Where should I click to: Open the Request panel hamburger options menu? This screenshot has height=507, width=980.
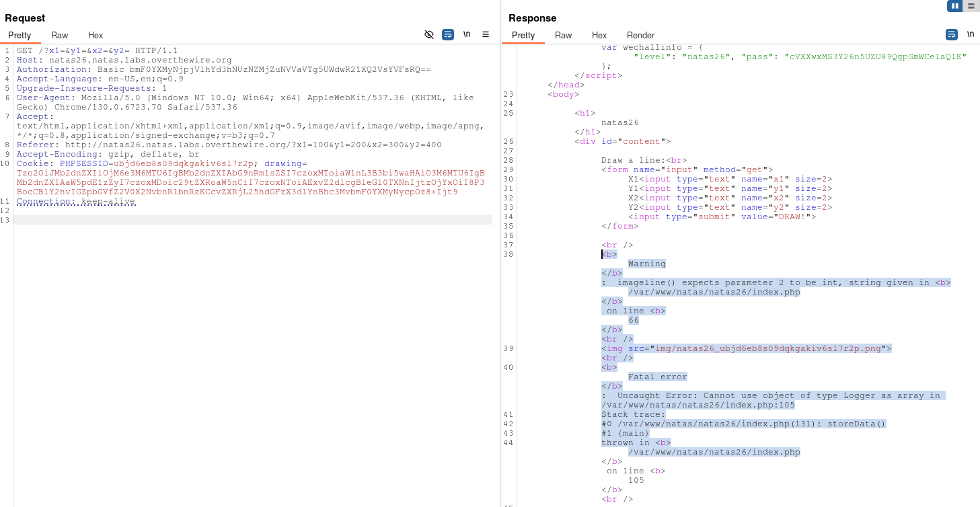pos(486,34)
